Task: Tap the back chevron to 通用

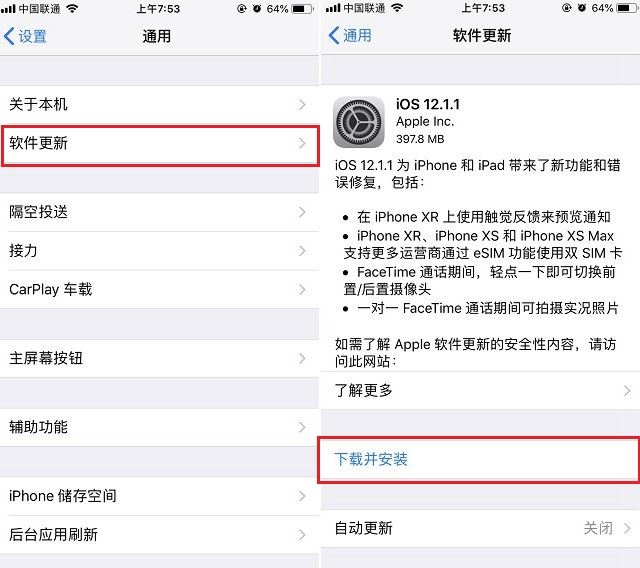Action: 334,36
